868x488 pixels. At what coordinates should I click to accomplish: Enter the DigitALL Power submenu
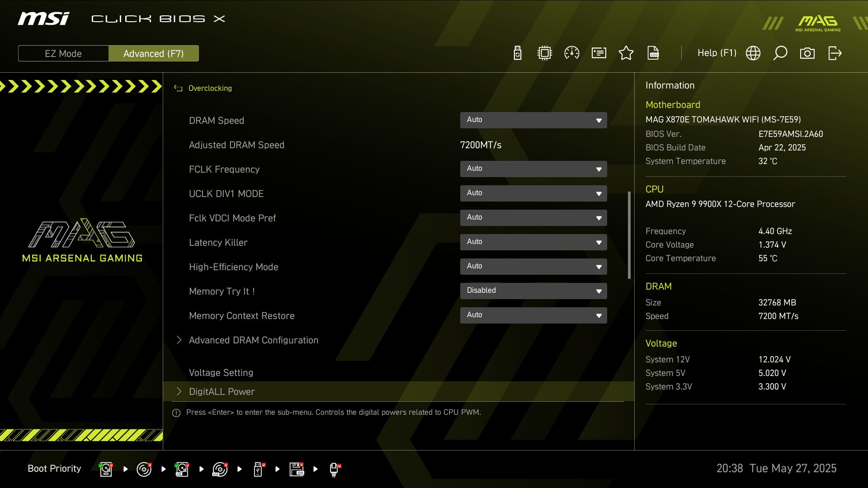[x=222, y=392]
